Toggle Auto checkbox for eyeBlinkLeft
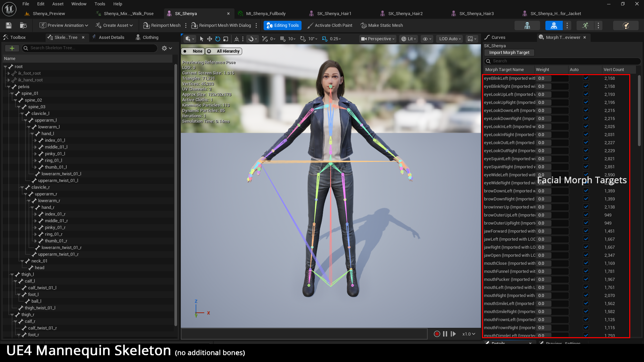The image size is (644, 362). coord(586,78)
